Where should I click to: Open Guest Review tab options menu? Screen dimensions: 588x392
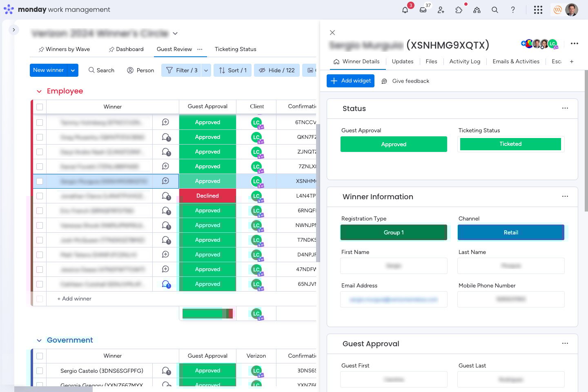[x=200, y=49]
